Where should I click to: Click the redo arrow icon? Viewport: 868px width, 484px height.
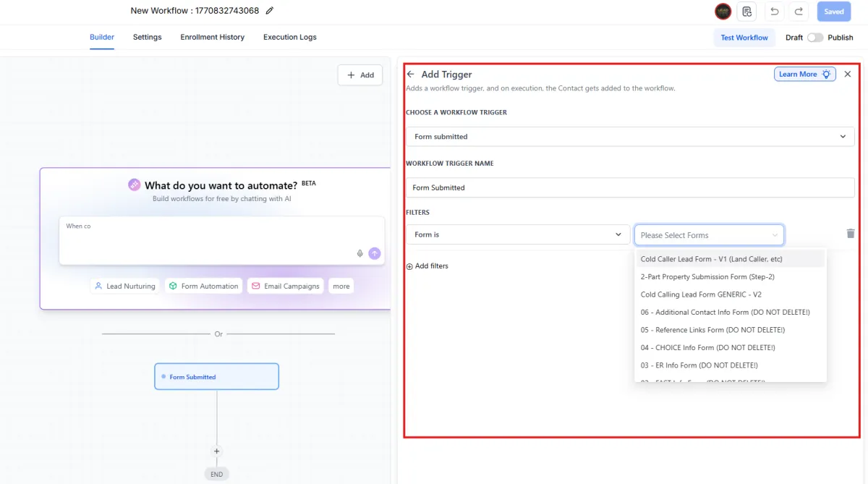799,12
